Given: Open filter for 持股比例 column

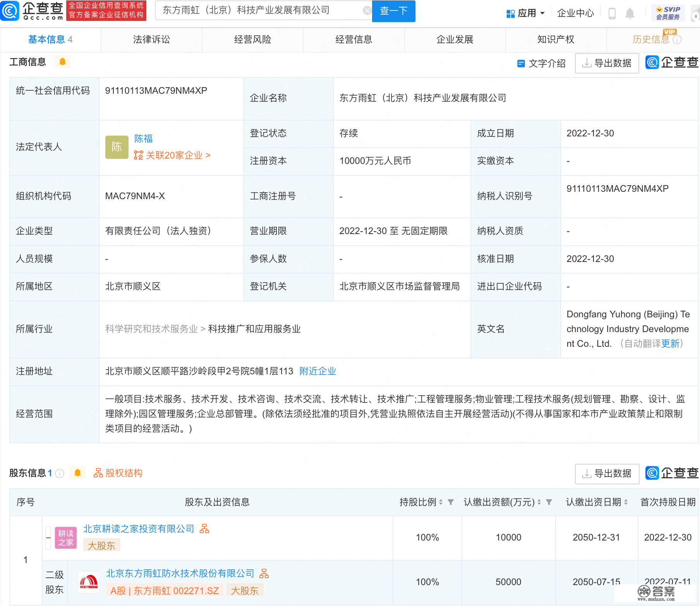Looking at the screenshot, I should click(x=451, y=502).
